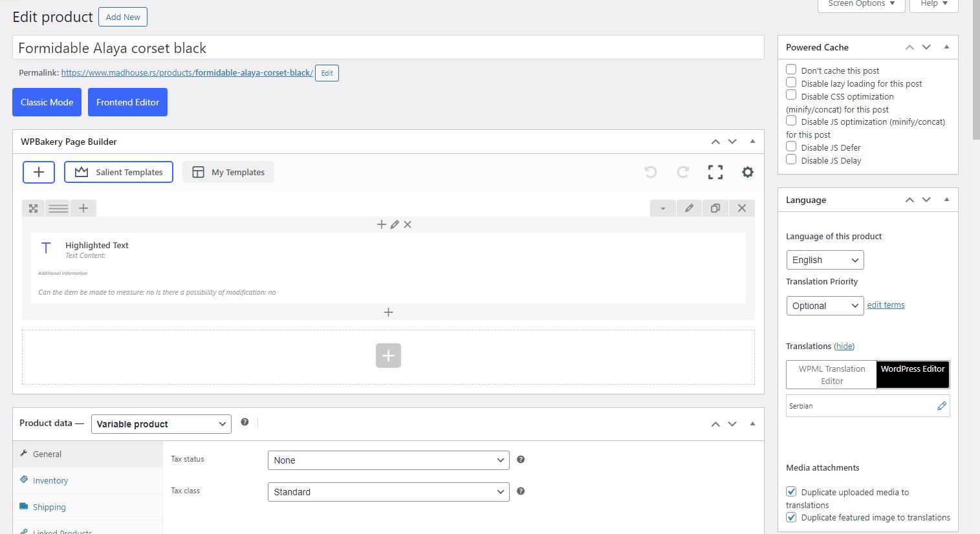The width and height of the screenshot is (980, 534).
Task: Check Disable lazy loading for this post
Action: 791,82
